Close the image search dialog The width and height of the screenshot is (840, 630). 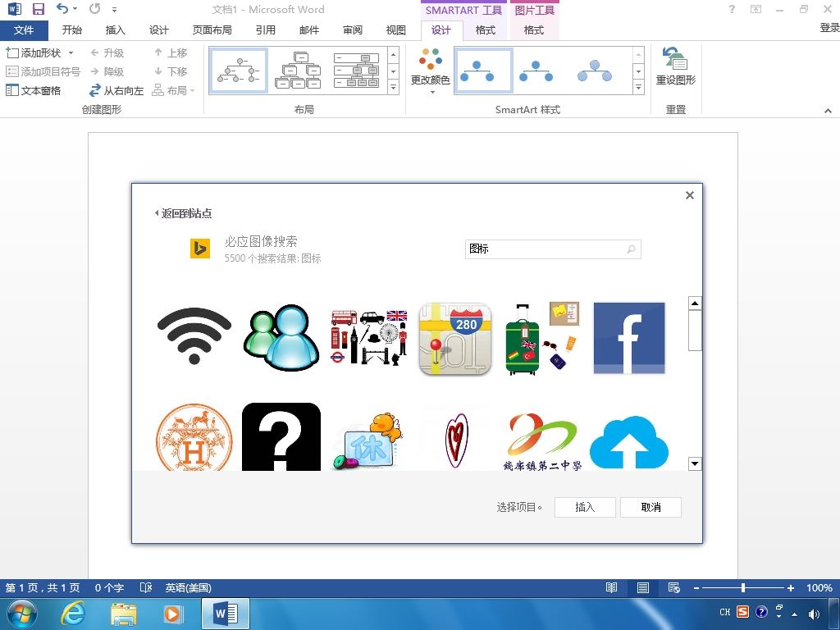[690, 195]
